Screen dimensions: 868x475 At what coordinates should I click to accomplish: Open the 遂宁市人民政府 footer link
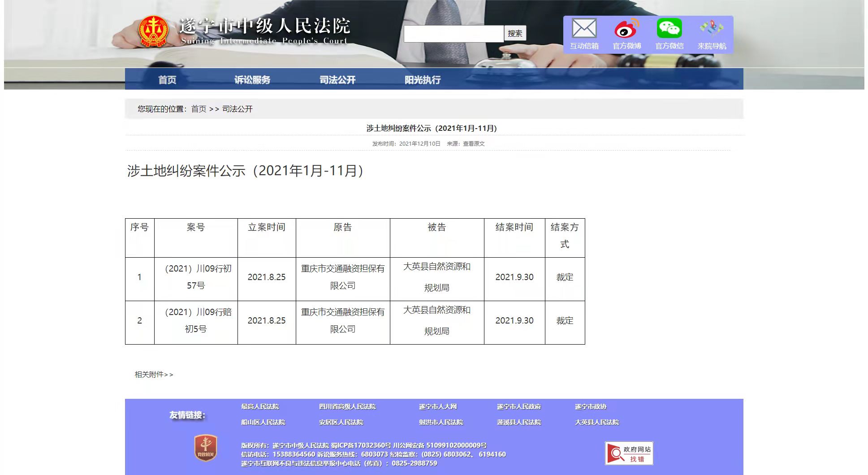(519, 407)
